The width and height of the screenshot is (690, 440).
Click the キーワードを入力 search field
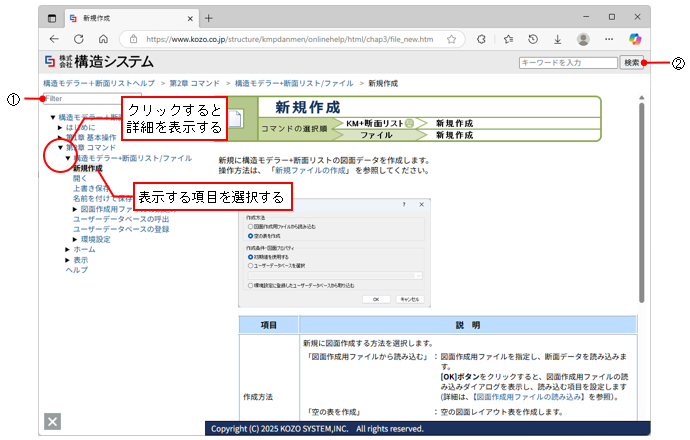[x=566, y=63]
